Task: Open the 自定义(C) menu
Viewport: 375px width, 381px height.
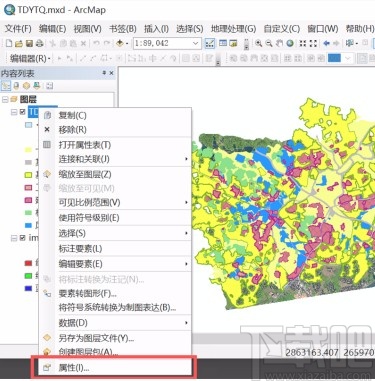Action: click(282, 29)
